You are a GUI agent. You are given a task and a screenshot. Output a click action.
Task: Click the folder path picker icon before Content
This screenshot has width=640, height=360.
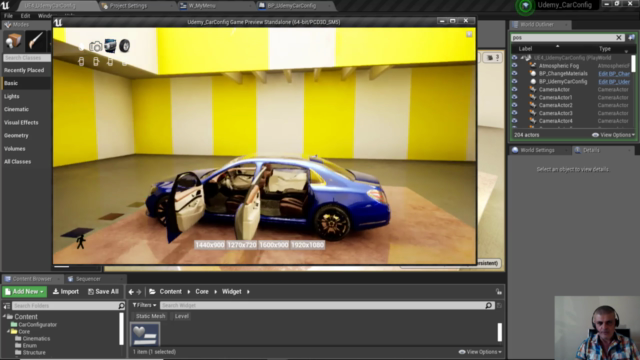coord(152,292)
